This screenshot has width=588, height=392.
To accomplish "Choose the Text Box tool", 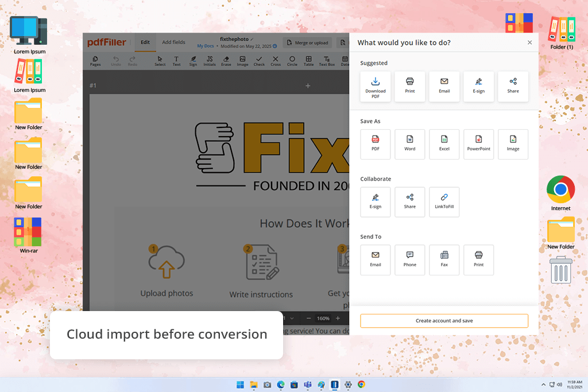I will coord(327,61).
